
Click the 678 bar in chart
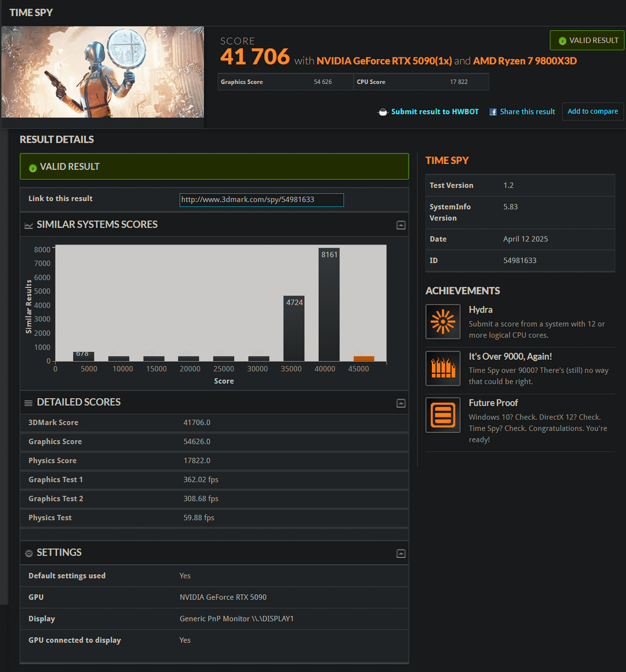tap(83, 356)
